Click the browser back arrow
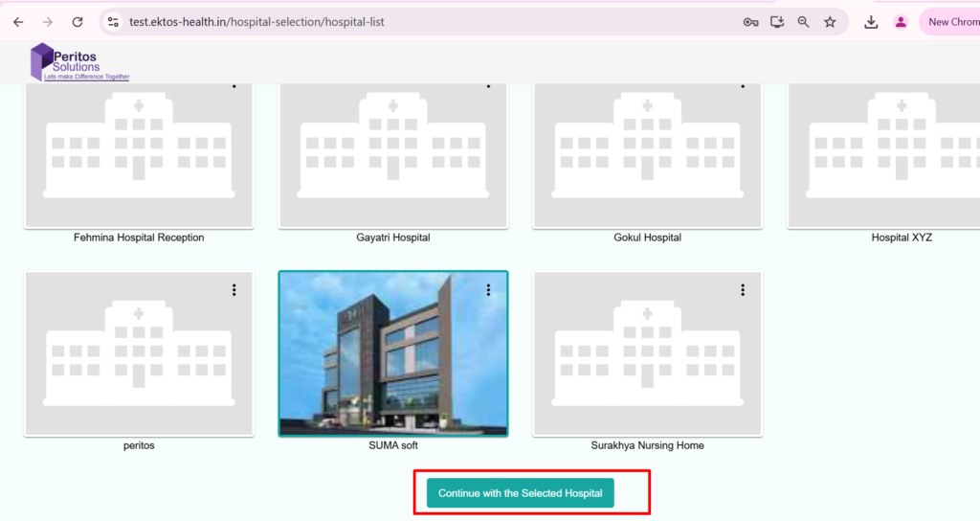Screen dimensions: 980x521 (18, 22)
